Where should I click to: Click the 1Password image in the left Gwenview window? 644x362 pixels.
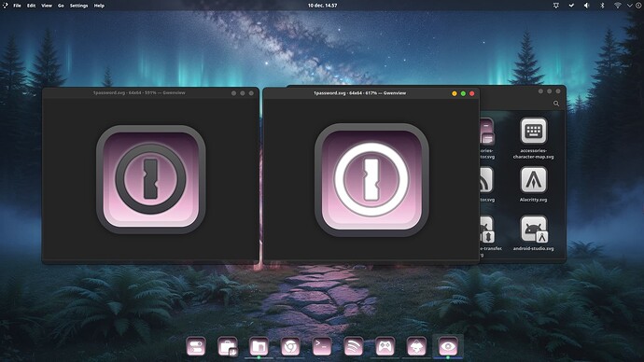(x=150, y=179)
